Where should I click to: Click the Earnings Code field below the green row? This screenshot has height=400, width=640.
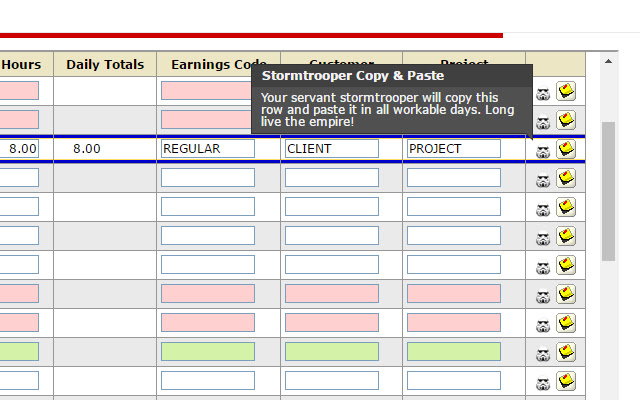[208, 380]
